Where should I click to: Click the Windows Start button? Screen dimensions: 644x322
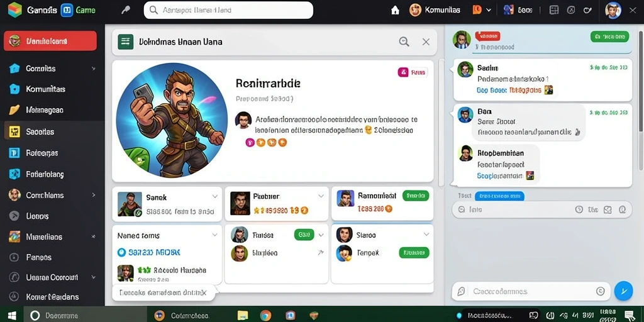12,315
